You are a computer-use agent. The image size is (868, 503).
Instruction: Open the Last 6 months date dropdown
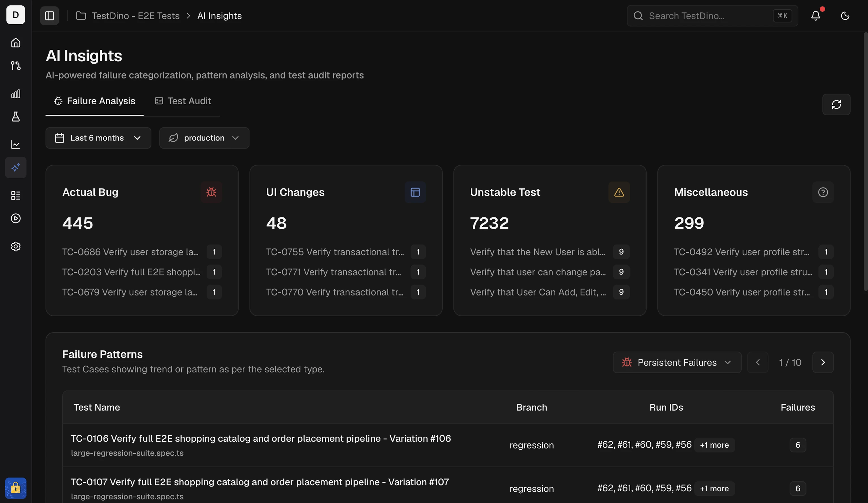pos(98,138)
